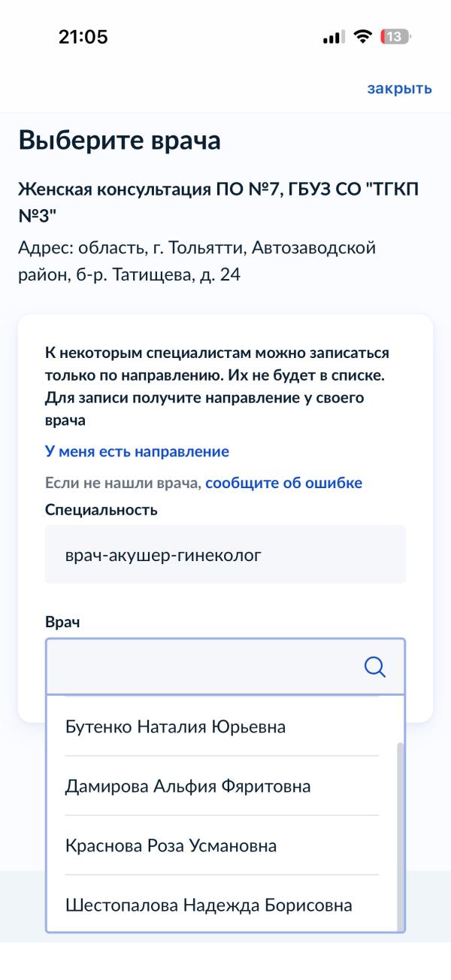The width and height of the screenshot is (451, 980).
Task: Select Шестопалова Надежда Борисовна entry
Action: point(209,906)
